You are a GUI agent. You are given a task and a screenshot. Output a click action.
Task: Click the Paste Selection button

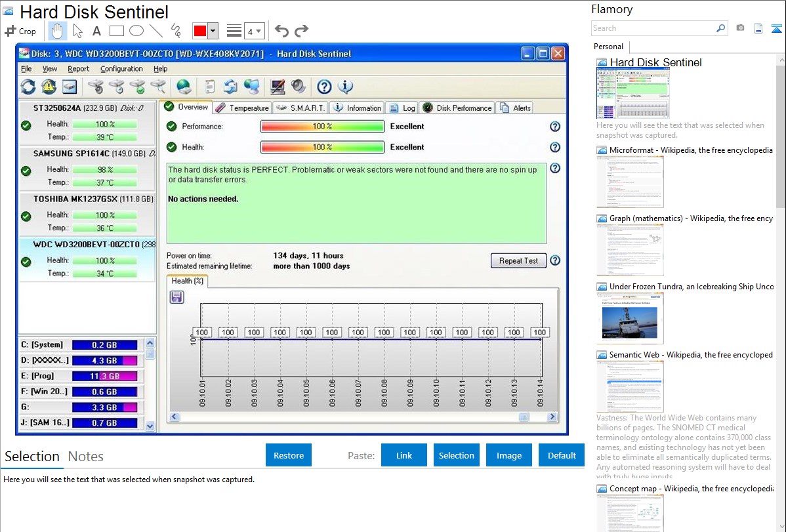456,455
